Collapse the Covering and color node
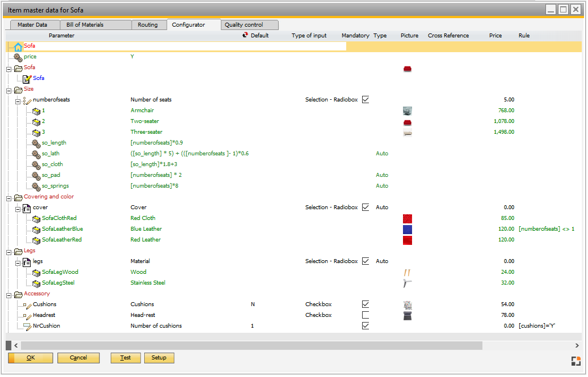588x377 pixels. click(8, 196)
